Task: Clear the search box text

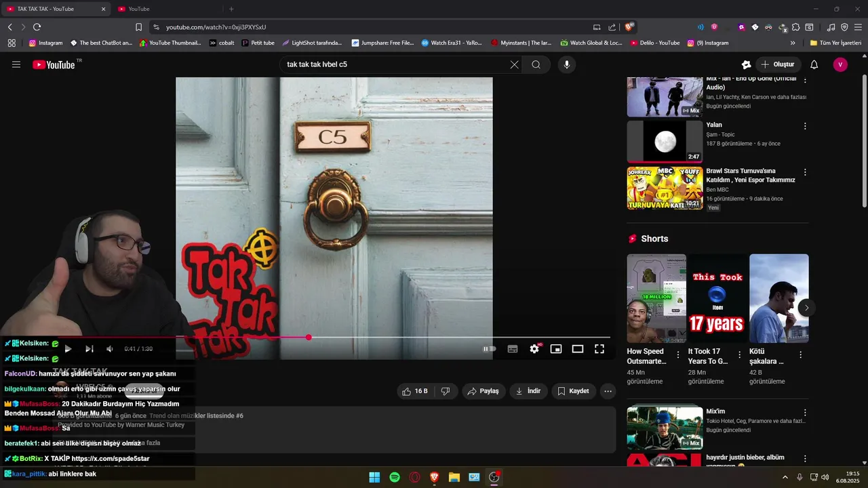Action: pos(514,64)
